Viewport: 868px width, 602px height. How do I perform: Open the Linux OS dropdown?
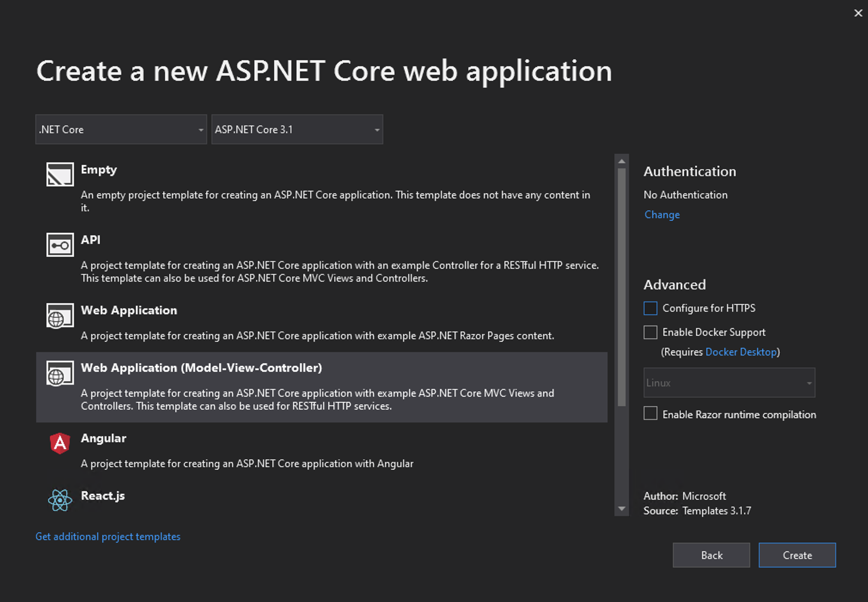pos(729,383)
